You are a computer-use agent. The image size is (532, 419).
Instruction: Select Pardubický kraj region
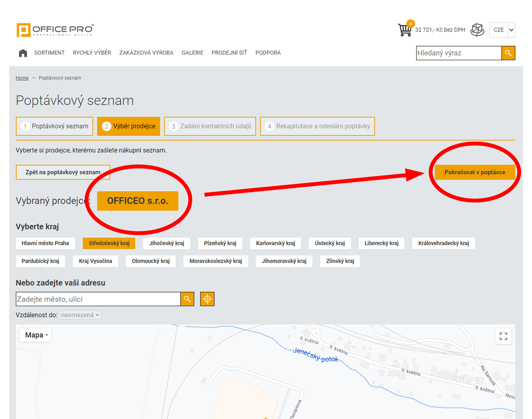tap(40, 261)
